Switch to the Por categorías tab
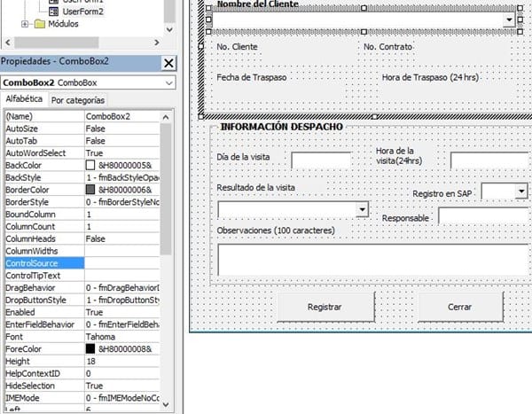The width and height of the screenshot is (532, 414). (78, 100)
